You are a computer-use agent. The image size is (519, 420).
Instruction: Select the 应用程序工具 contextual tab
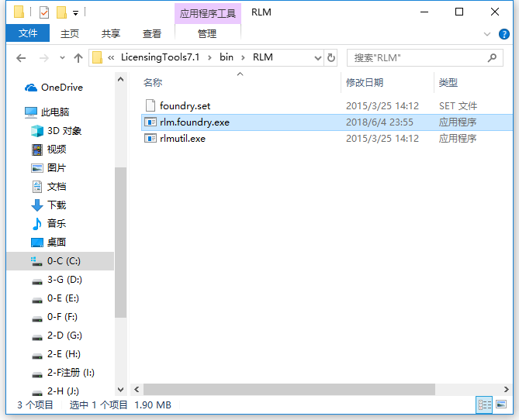point(208,13)
